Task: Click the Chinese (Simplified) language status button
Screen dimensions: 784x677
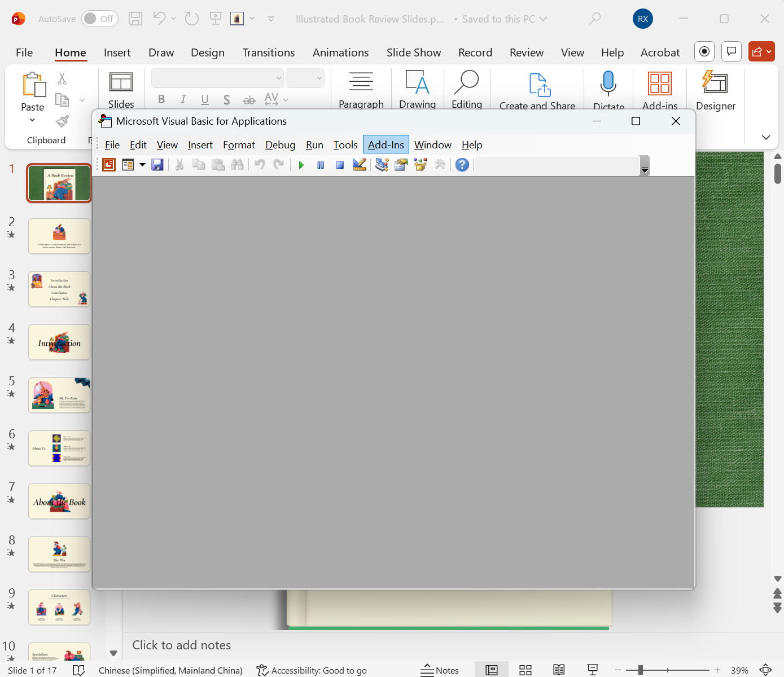Action: click(170, 670)
